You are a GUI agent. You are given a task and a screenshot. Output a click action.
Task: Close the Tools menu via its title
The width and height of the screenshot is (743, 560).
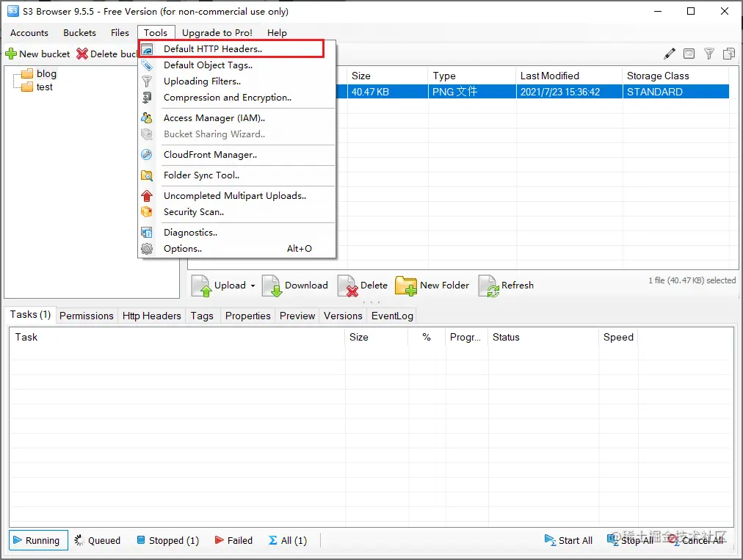[x=156, y=33]
